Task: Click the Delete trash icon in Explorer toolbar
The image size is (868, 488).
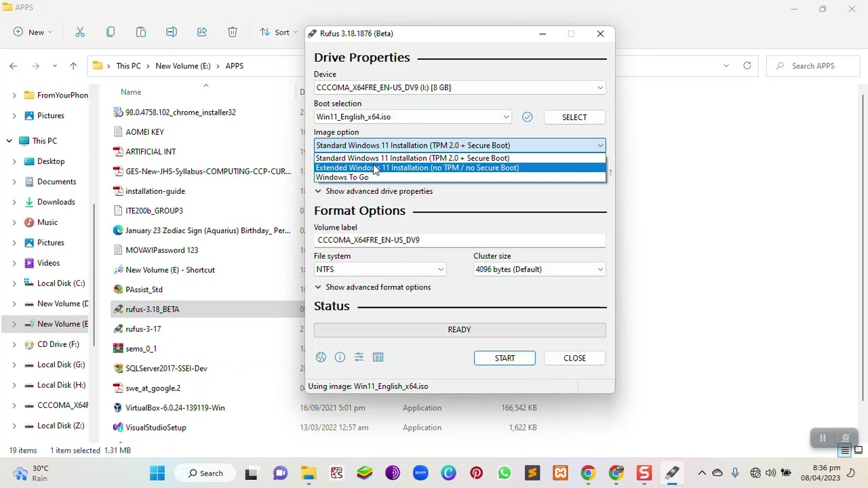Action: tap(233, 32)
